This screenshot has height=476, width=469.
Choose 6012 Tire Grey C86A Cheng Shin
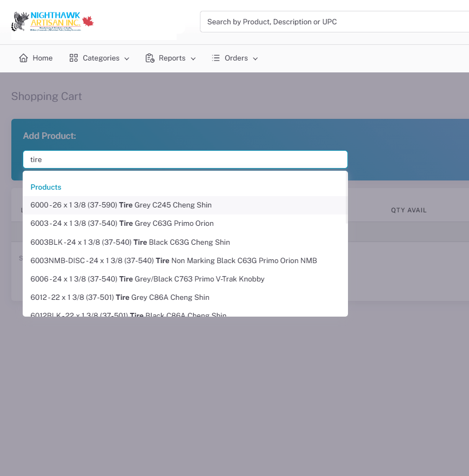pos(120,297)
